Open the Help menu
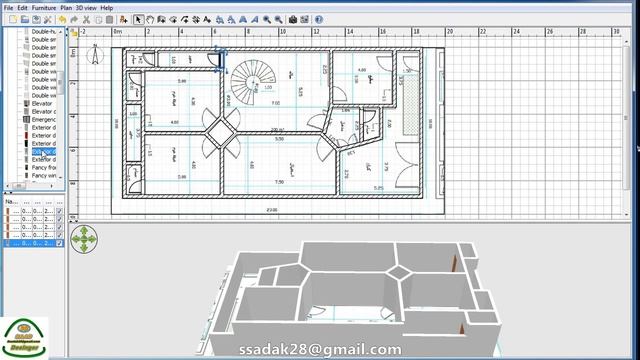This screenshot has height=360, width=640. [x=107, y=8]
